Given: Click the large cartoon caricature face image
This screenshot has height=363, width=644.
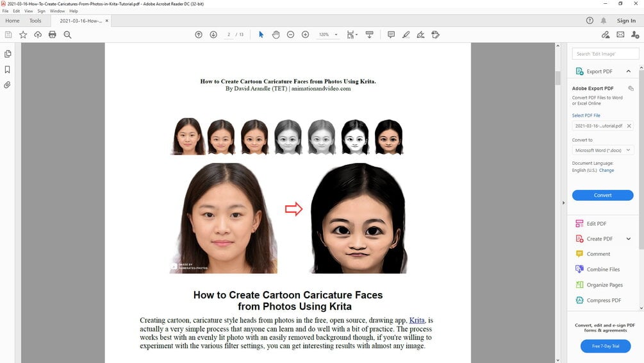Looking at the screenshot, I should [x=358, y=218].
